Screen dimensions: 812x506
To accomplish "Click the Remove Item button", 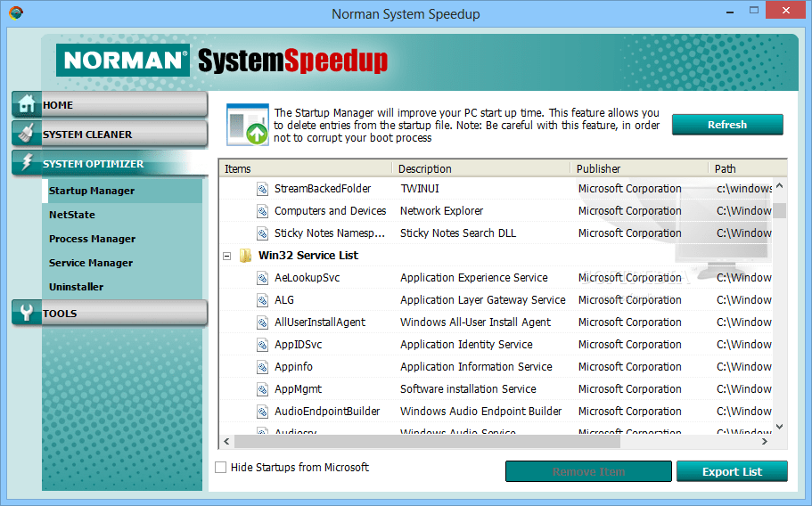I will [588, 471].
